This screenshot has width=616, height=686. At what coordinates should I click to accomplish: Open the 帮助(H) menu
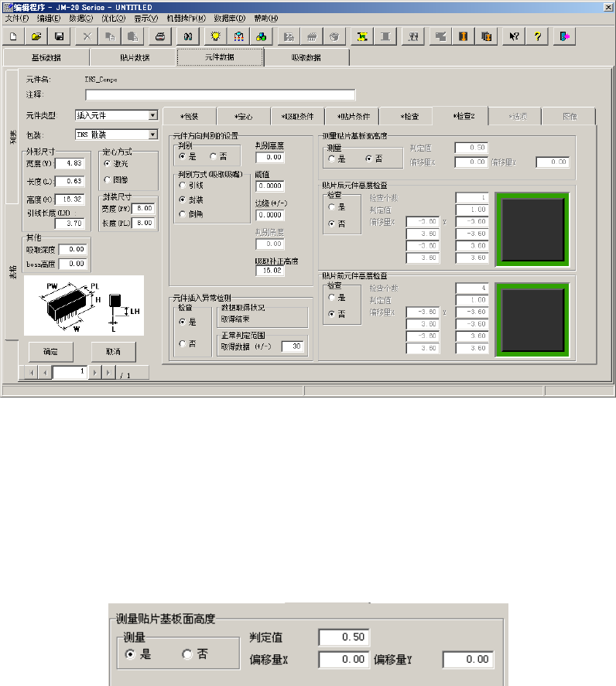pos(265,19)
